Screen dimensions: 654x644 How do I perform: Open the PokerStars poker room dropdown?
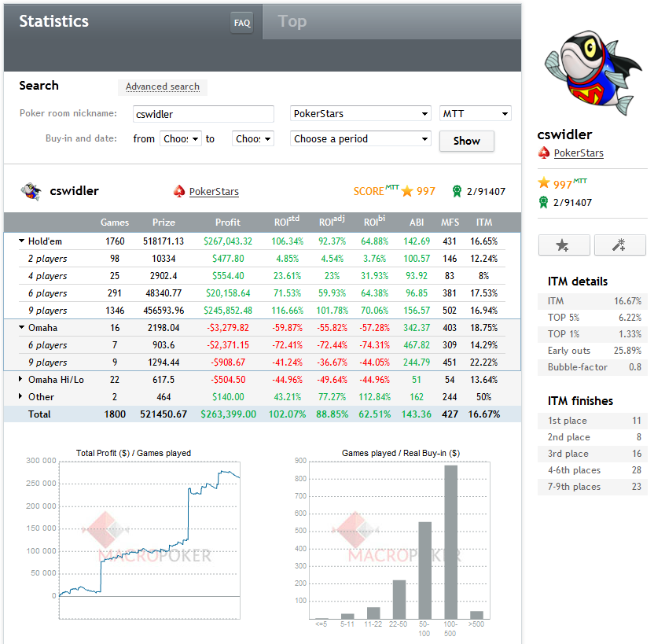pos(360,114)
